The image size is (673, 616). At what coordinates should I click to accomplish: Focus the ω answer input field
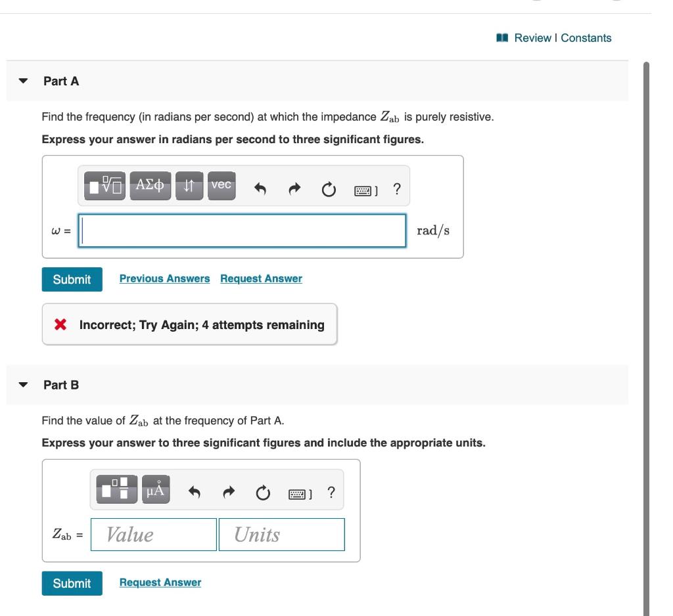tap(242, 231)
